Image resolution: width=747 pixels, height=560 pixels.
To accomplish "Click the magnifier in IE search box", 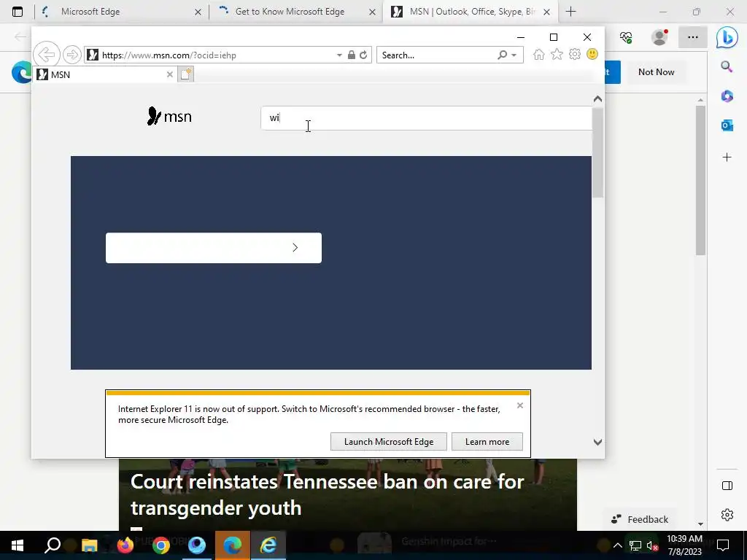I will (502, 55).
